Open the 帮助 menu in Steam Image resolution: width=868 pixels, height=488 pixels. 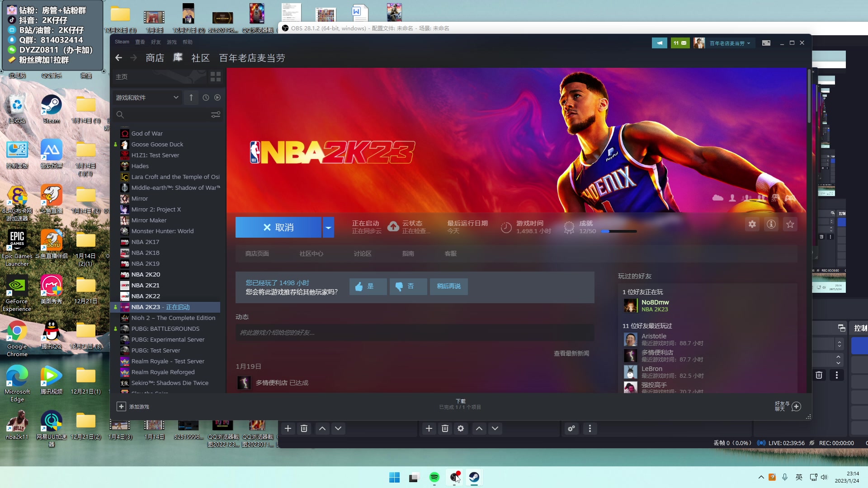click(188, 42)
